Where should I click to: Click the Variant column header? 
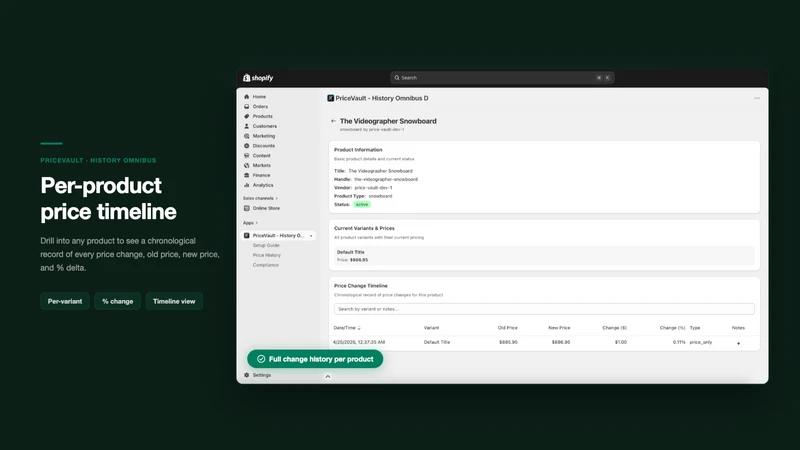[431, 328]
